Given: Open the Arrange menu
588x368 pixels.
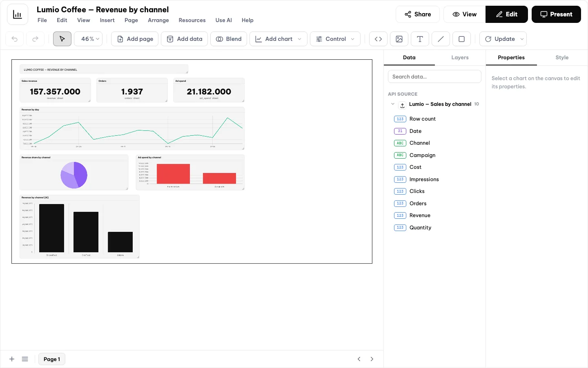Looking at the screenshot, I should click(x=158, y=20).
